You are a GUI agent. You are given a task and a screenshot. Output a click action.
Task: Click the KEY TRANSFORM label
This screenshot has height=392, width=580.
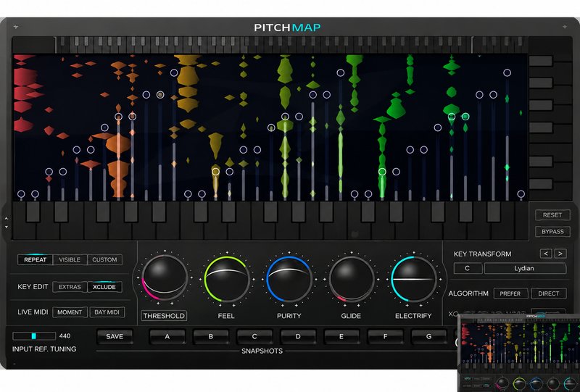click(x=482, y=254)
